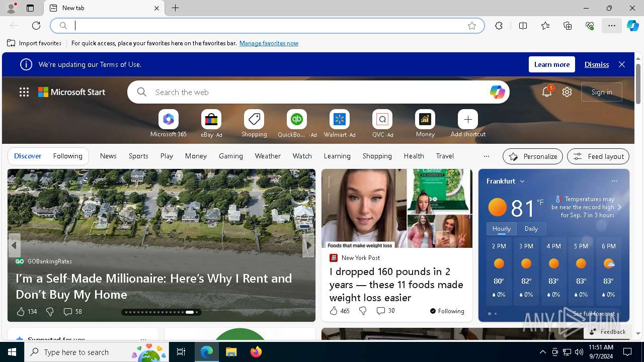Open the Gaming category tab

pyautogui.click(x=231, y=156)
